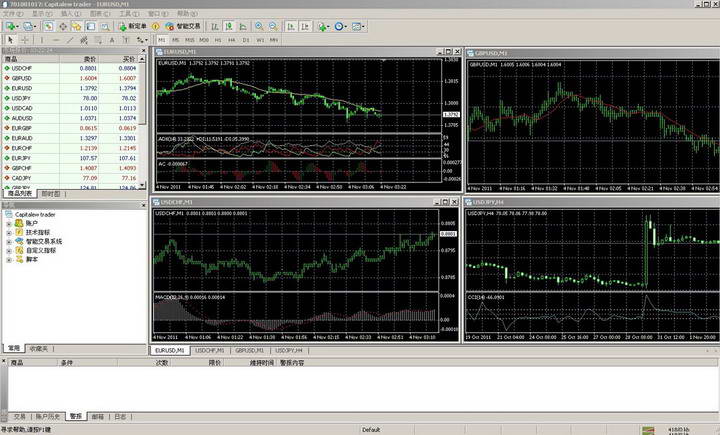Screen dimensions: 720x435
Task: Select the crosshair tool
Action: (x=25, y=40)
